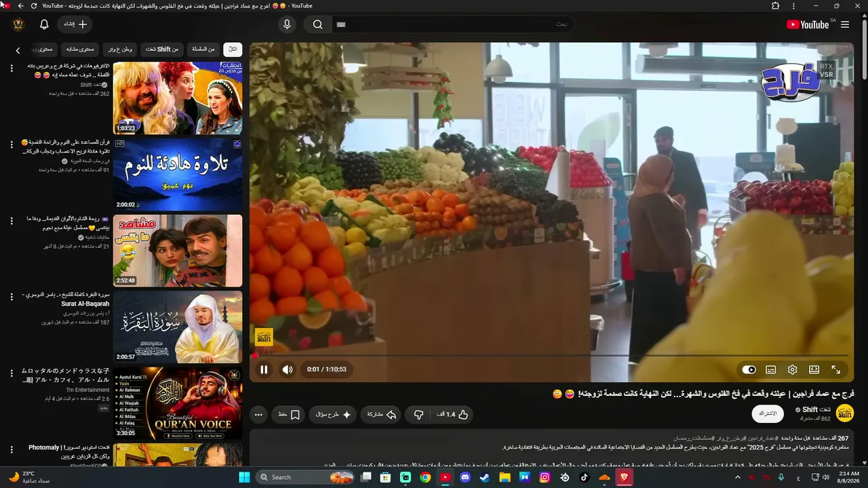Open Google Chrome from the taskbar

(425, 477)
